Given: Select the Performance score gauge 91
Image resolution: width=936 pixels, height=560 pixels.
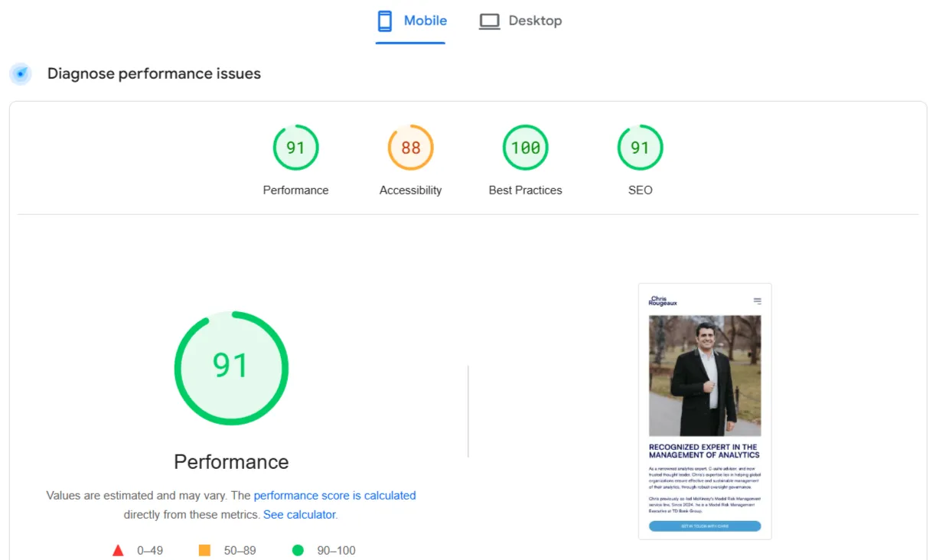Looking at the screenshot, I should click(x=295, y=148).
